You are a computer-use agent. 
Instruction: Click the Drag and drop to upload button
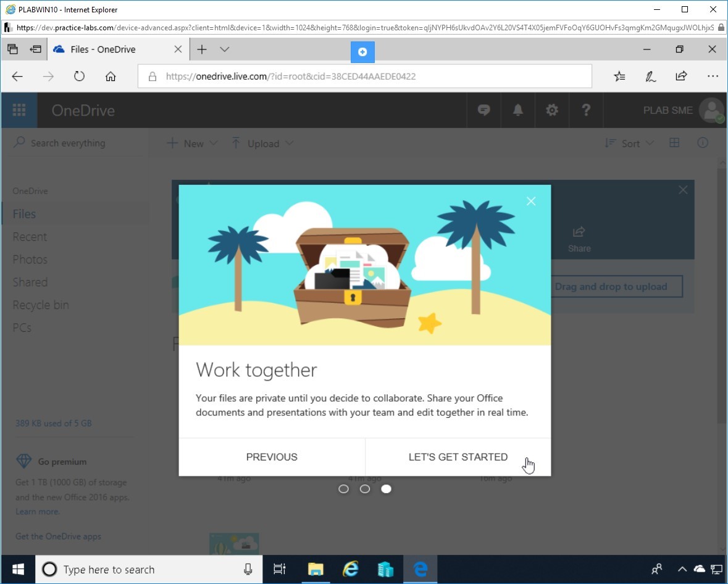click(x=611, y=287)
